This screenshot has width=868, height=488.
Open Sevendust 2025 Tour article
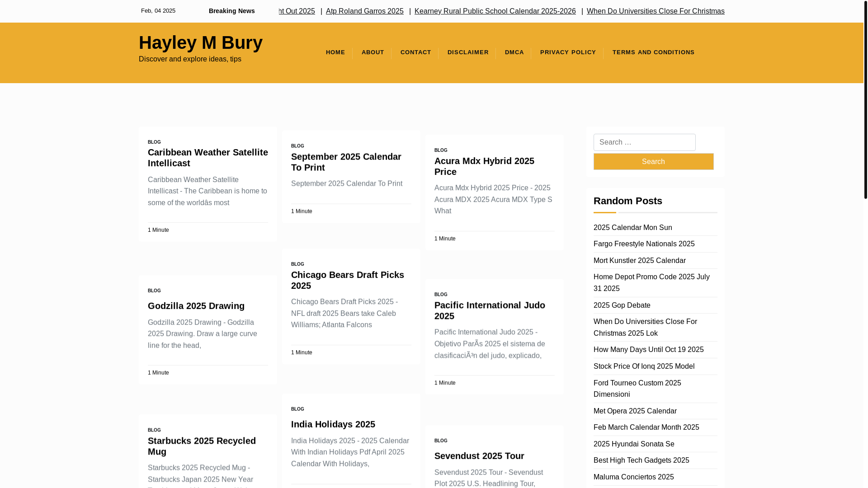(x=479, y=456)
